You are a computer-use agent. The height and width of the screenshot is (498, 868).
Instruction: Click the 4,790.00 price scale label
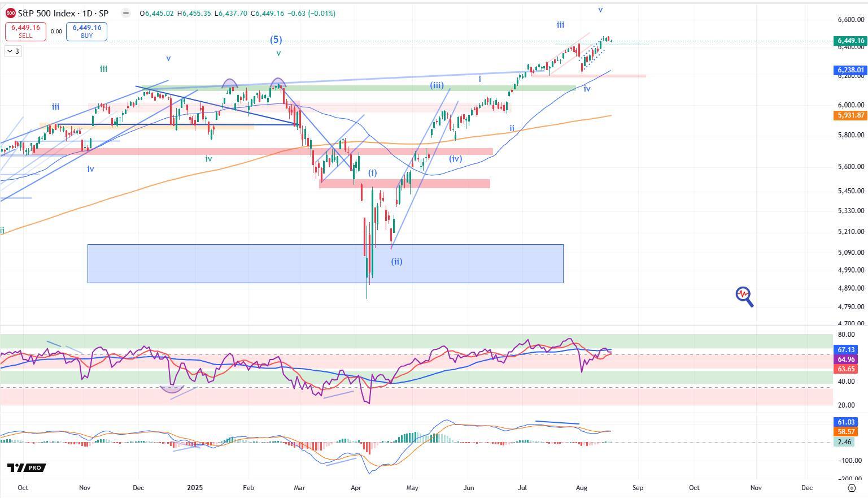click(x=851, y=307)
